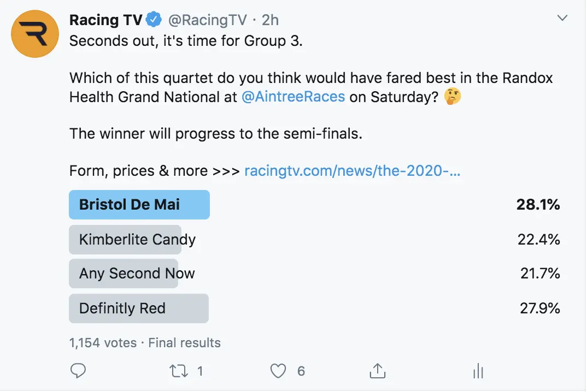This screenshot has width=587, height=392.
Task: Click the retweet count number 1
Action: point(200,371)
